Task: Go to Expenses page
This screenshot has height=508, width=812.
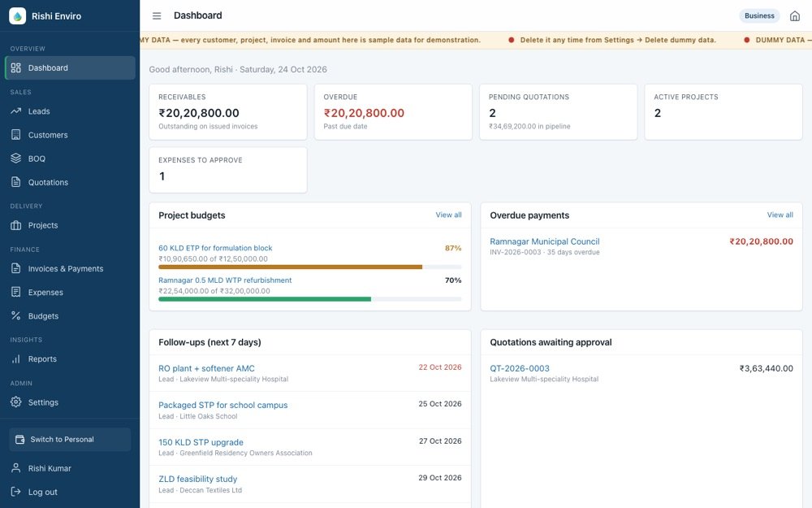Action: pos(70,293)
